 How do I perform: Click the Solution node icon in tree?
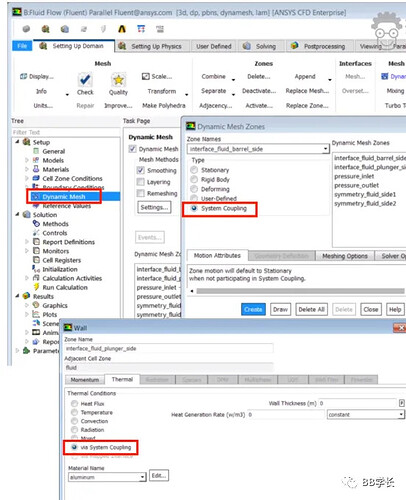[26, 214]
